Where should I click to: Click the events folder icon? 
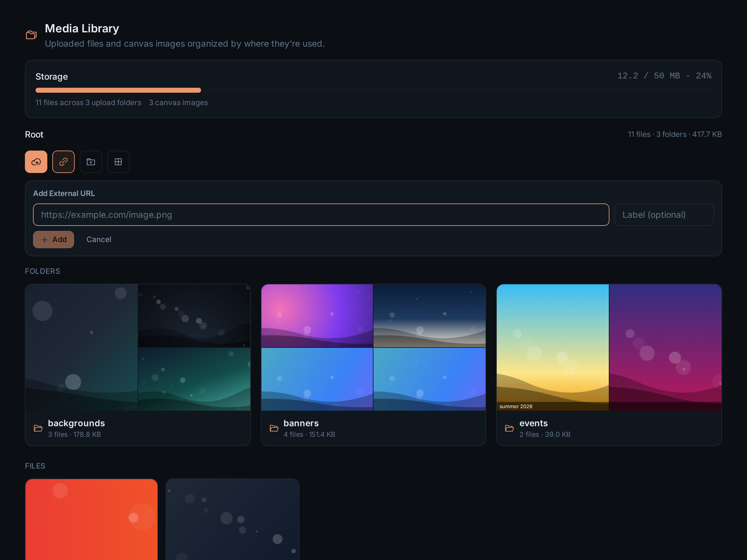509,428
